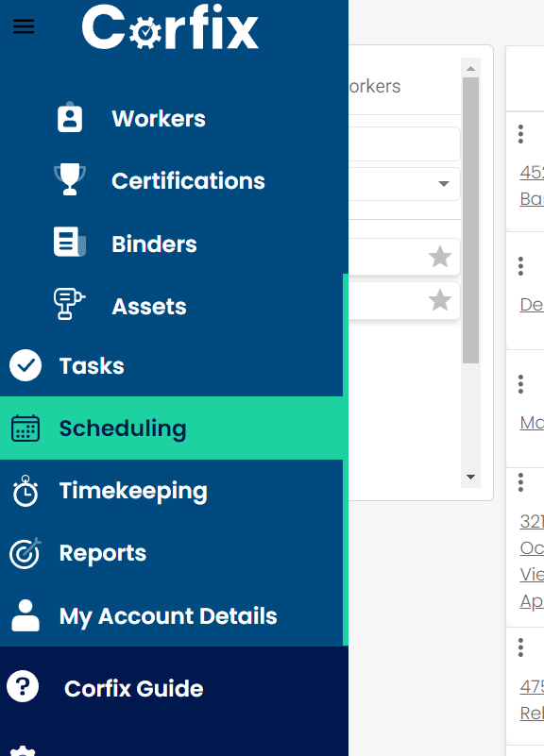Open the link starting with 321
Viewport: 544px width, 756px height.
pos(532,562)
